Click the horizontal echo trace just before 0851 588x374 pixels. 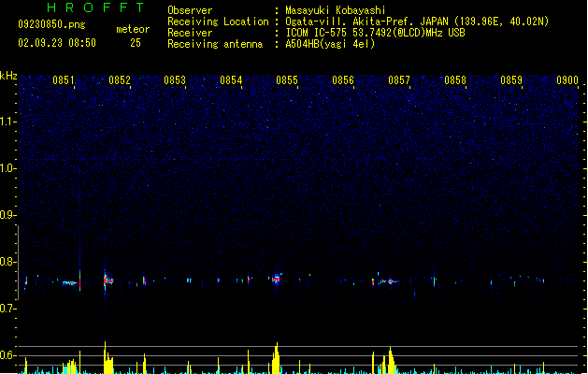(x=69, y=283)
